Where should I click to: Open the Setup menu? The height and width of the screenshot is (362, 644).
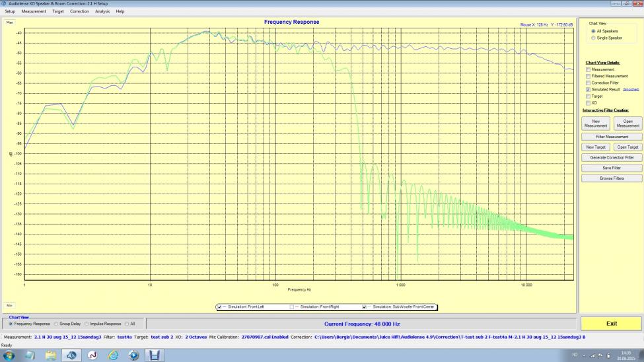(x=10, y=11)
